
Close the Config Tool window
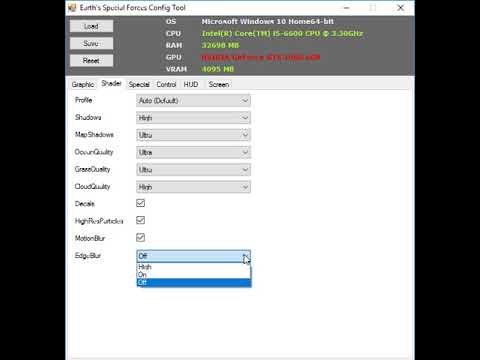(401, 8)
